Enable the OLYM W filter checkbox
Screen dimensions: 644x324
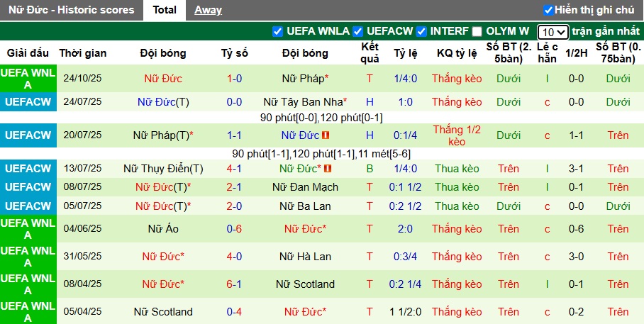click(x=477, y=31)
